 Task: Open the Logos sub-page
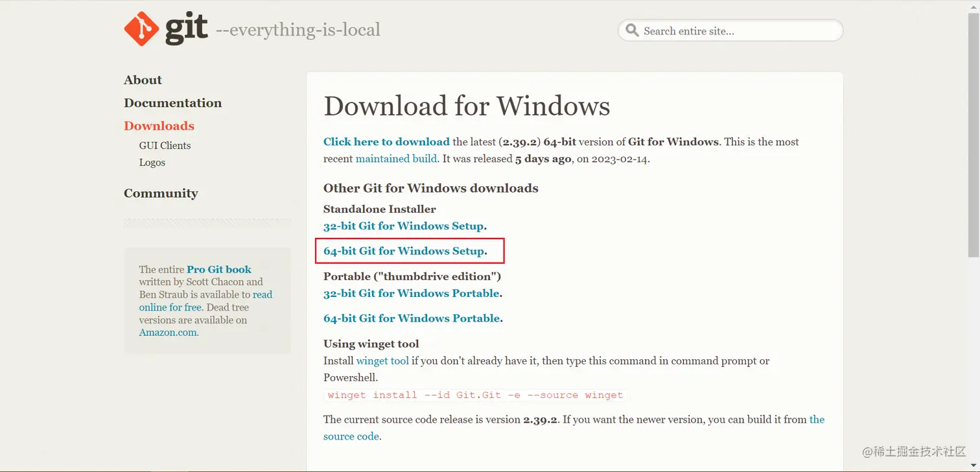click(152, 162)
